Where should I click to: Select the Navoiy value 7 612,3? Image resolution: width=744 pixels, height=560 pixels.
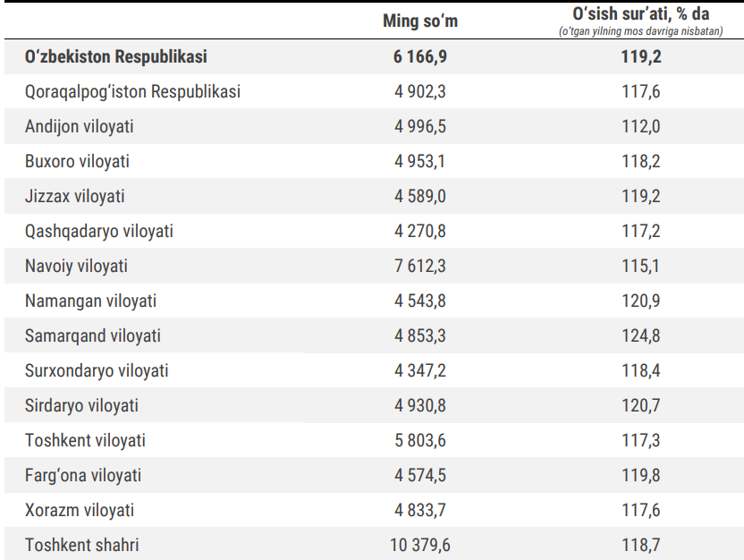[x=420, y=266]
